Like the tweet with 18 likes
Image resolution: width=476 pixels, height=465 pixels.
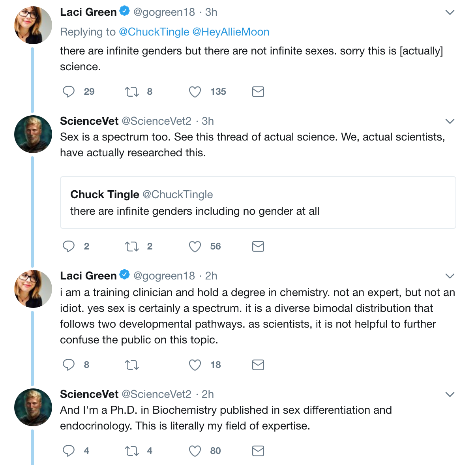coord(195,365)
